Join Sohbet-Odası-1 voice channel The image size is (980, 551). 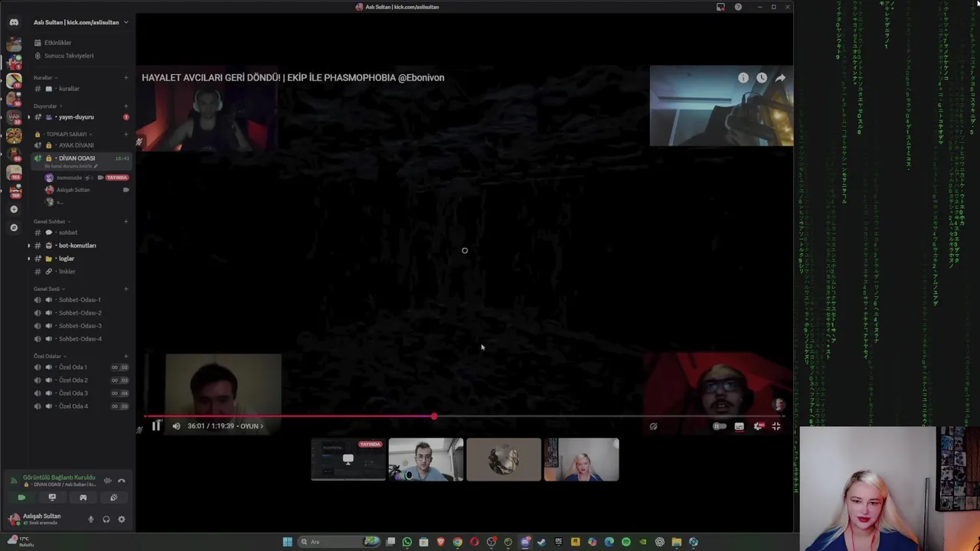[80, 300]
